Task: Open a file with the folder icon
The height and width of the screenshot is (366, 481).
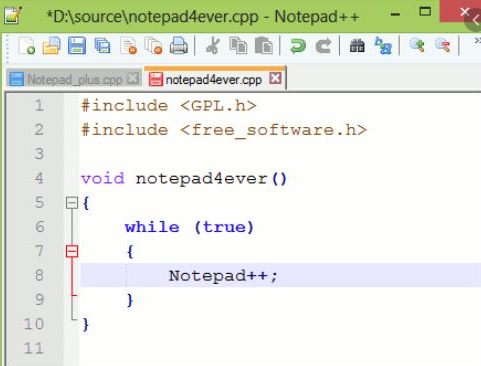Action: [52, 46]
